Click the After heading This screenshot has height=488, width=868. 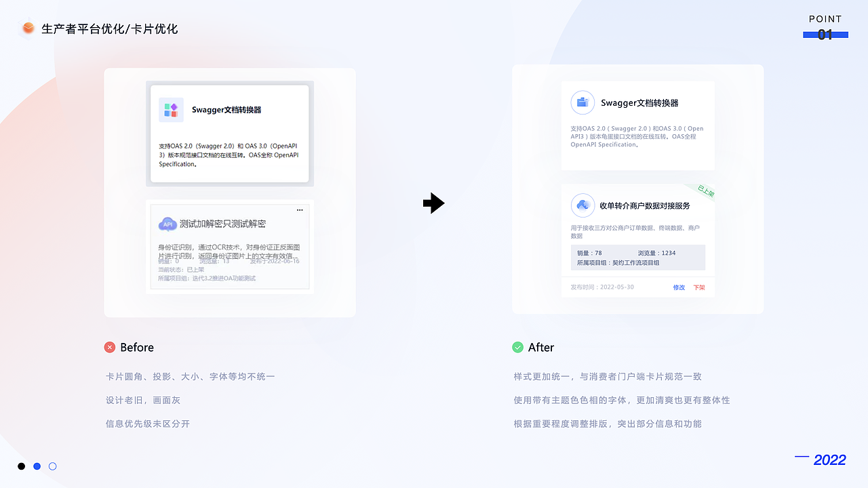(541, 347)
